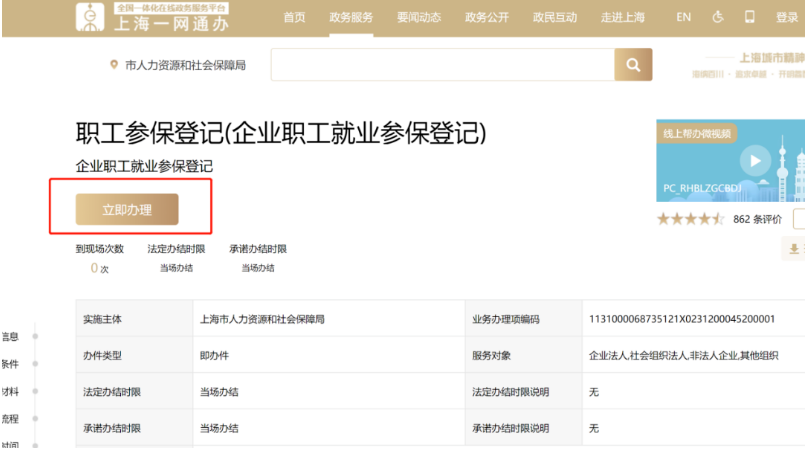
Task: Switch language with the EN link
Action: click(683, 17)
